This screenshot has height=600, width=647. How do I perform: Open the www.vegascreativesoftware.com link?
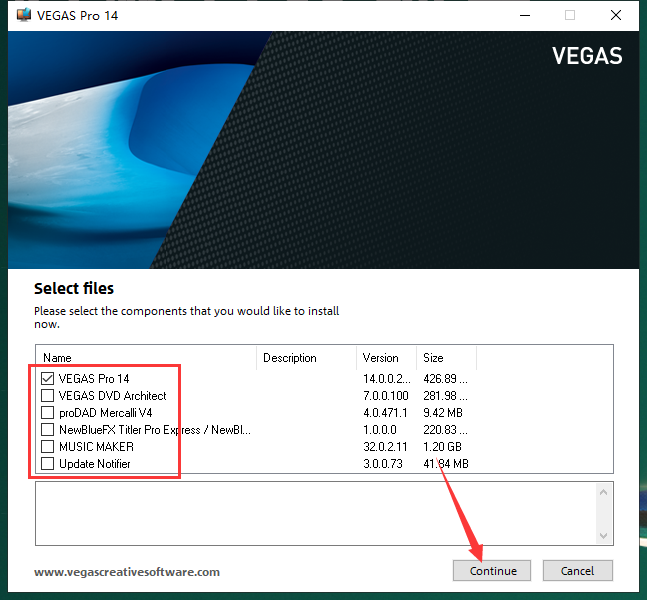point(127,572)
